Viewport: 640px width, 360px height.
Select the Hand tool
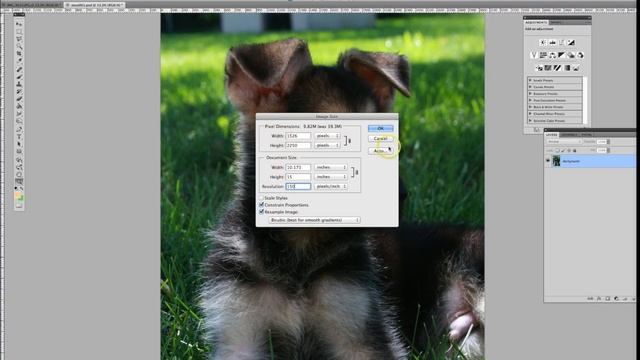tap(19, 174)
